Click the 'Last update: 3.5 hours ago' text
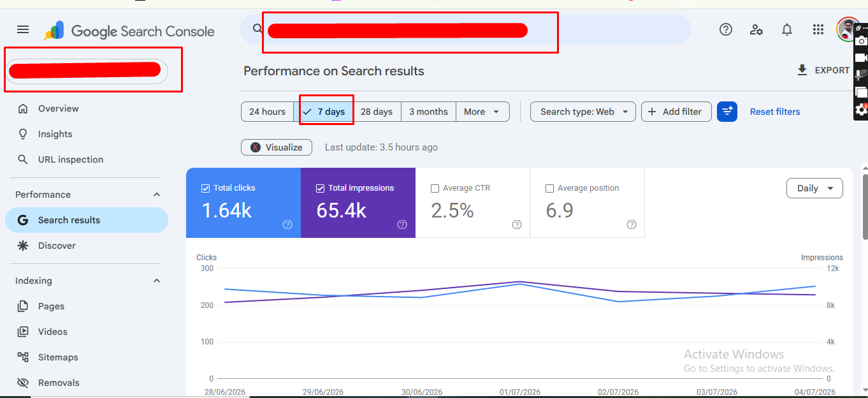Screen dimensions: 868x398 tap(381, 147)
